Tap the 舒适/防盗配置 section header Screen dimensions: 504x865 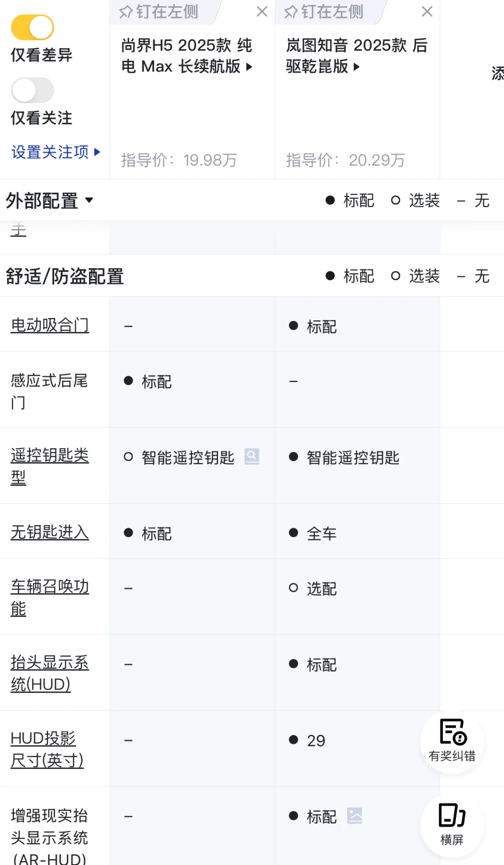65,276
